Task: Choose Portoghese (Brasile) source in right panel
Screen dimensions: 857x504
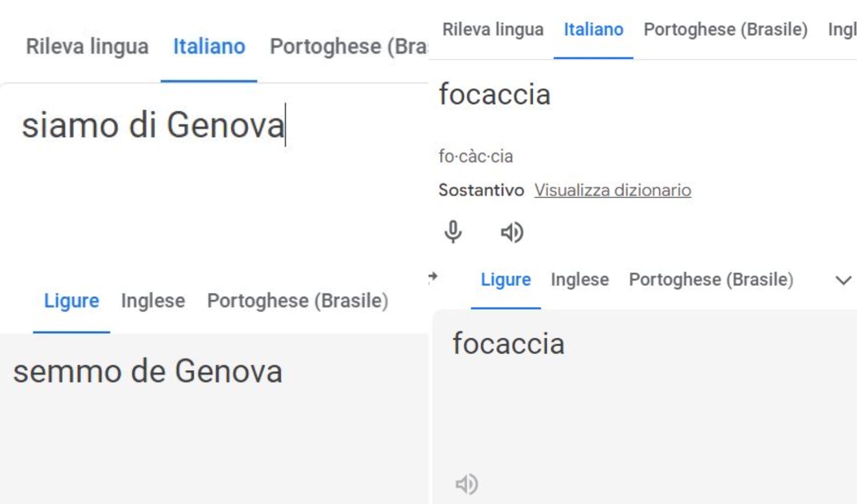Action: click(725, 29)
